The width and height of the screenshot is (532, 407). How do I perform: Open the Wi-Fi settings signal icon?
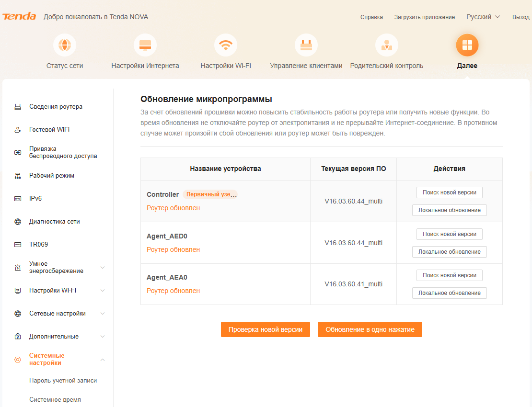coord(226,45)
